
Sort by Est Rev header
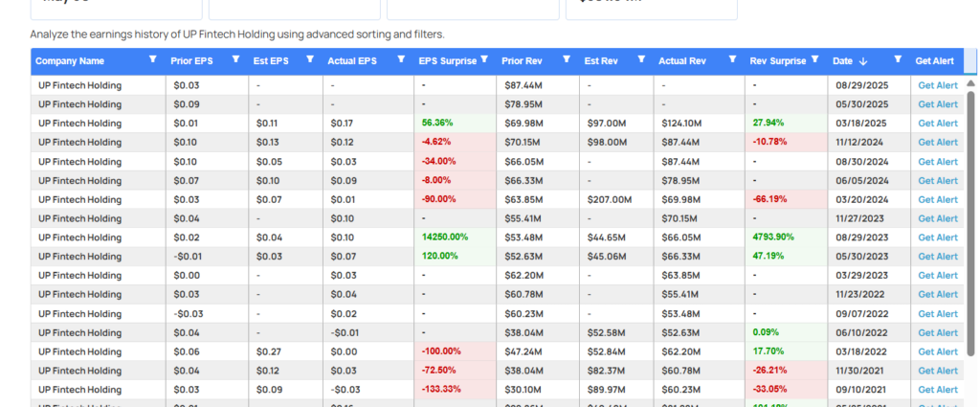pos(601,61)
